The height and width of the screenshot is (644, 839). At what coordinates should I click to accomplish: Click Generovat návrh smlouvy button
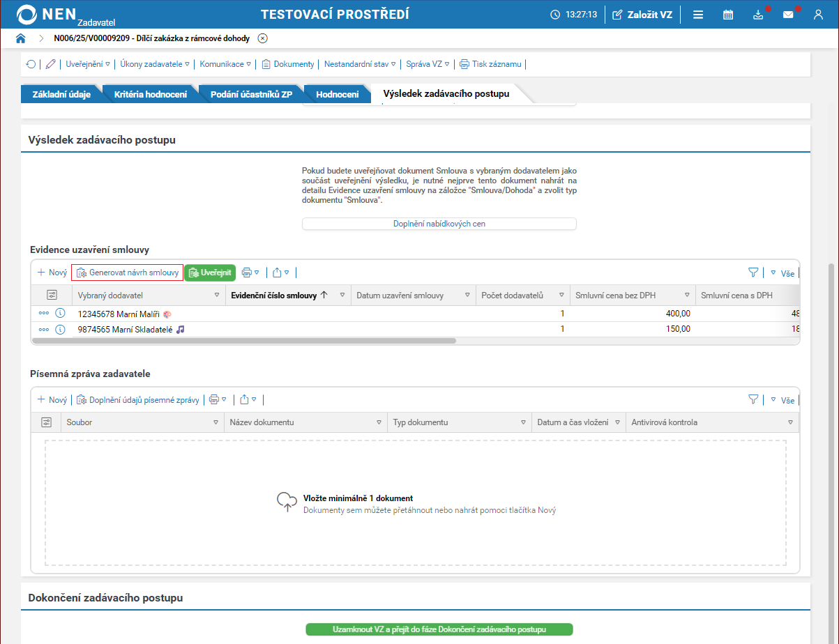click(128, 273)
